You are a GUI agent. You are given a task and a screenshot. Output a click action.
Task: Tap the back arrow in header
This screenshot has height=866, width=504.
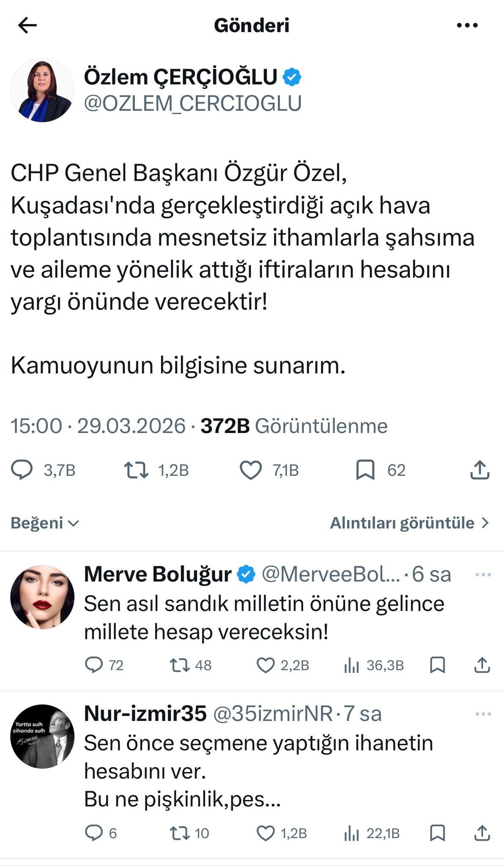tap(27, 25)
